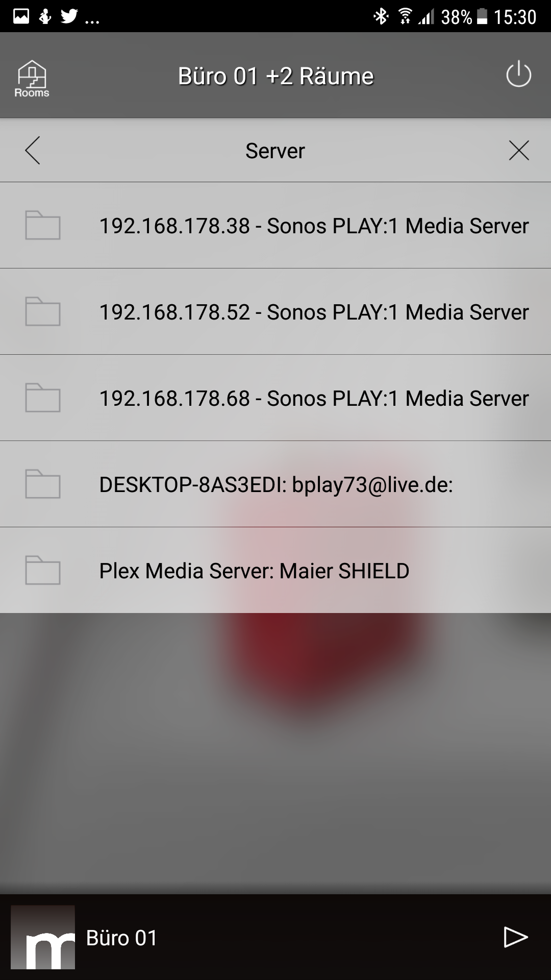Image resolution: width=551 pixels, height=980 pixels.
Task: Tap the Büro 01 +2 Räume title
Action: point(275,76)
